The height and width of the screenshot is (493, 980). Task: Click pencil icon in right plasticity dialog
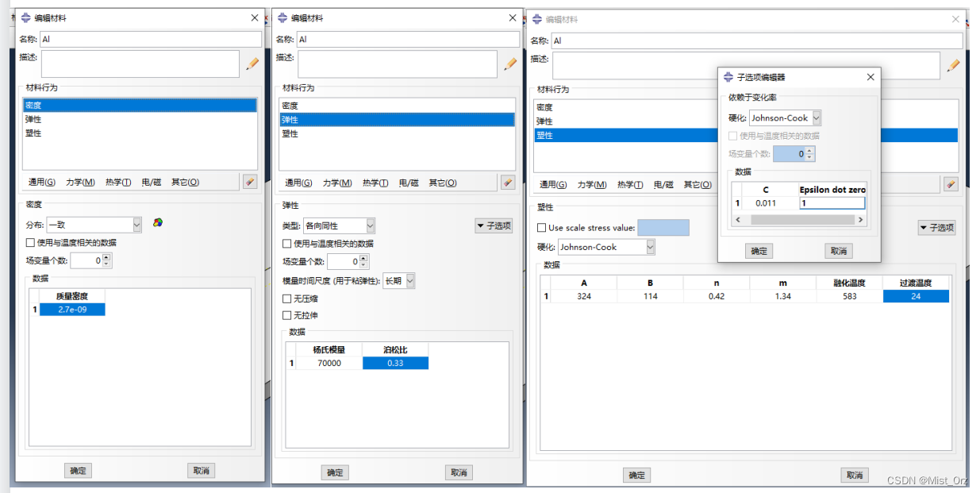coord(953,65)
